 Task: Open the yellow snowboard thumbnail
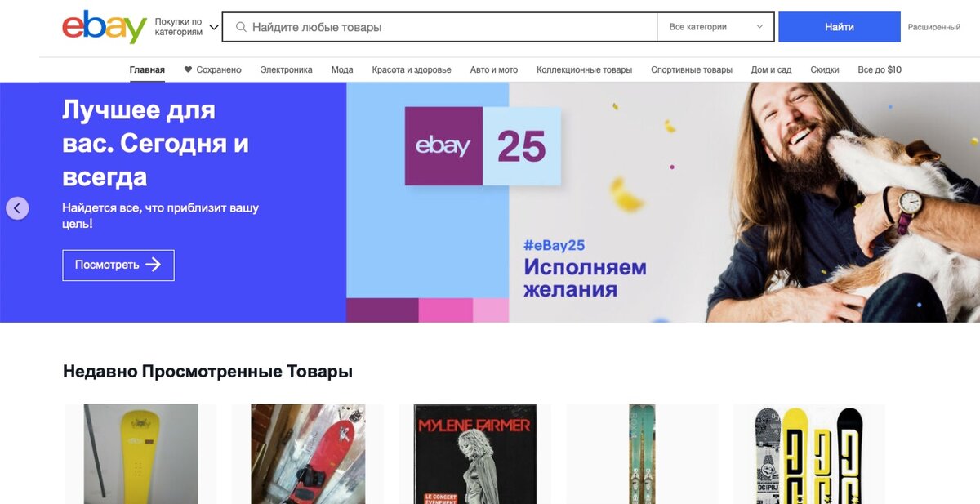[x=141, y=454]
